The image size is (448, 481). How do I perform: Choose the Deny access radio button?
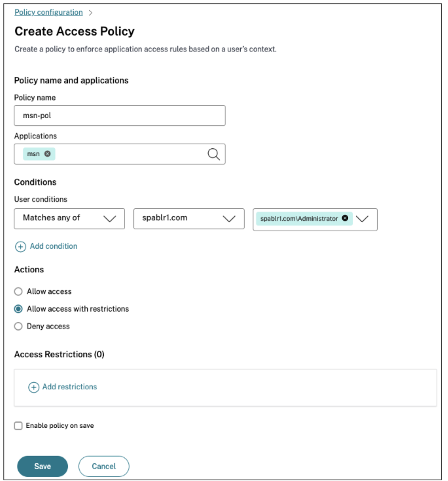18,326
